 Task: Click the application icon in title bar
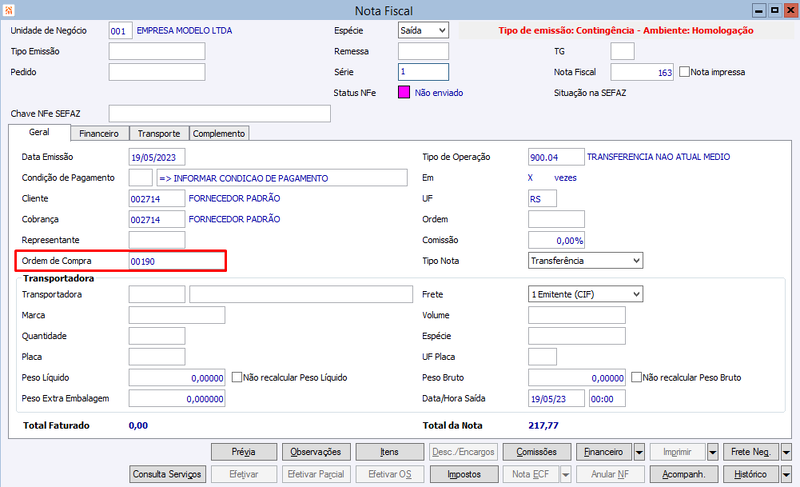pos(9,10)
